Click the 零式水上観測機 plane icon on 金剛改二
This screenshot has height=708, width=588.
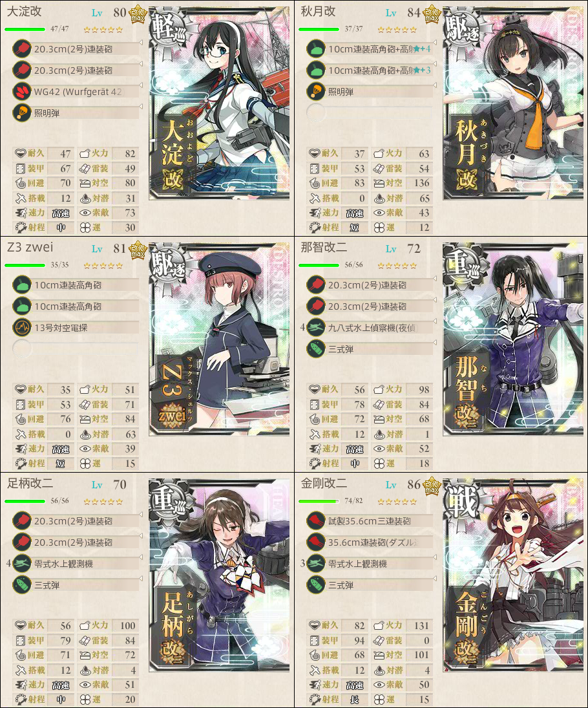coord(315,564)
